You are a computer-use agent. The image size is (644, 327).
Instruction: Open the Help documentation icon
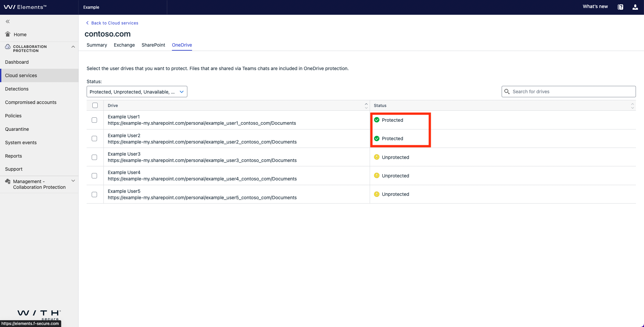point(620,7)
